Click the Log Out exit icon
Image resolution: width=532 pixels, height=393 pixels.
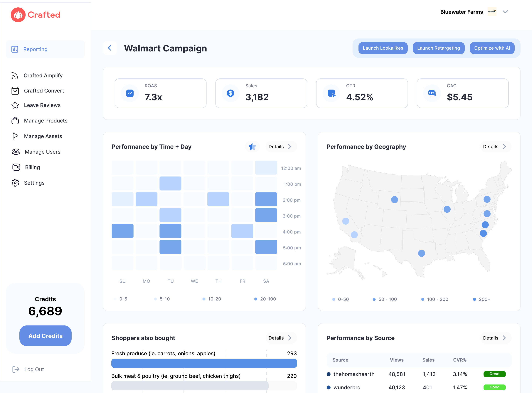coord(16,369)
